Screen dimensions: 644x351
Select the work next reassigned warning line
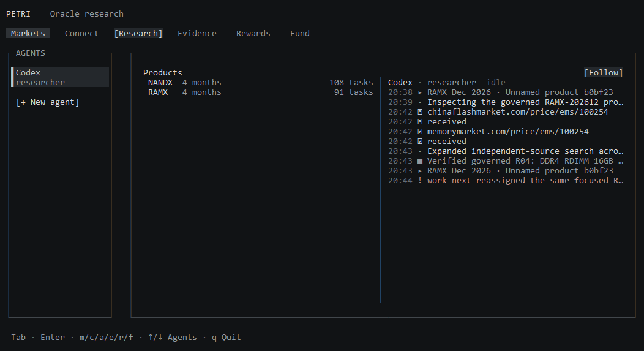click(506, 181)
